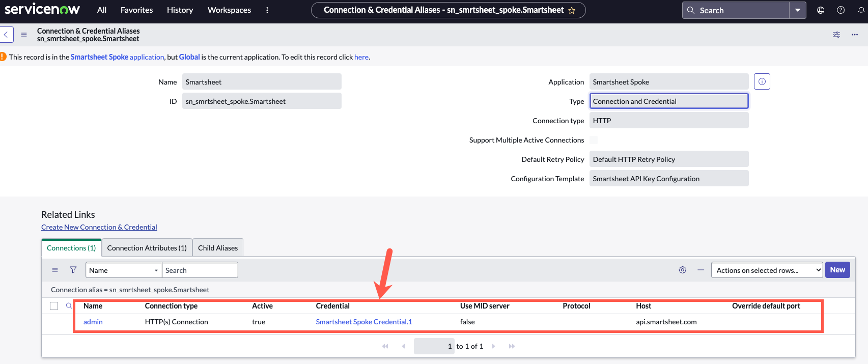
Task: Click the api.smartsheet.com host cell
Action: click(666, 322)
